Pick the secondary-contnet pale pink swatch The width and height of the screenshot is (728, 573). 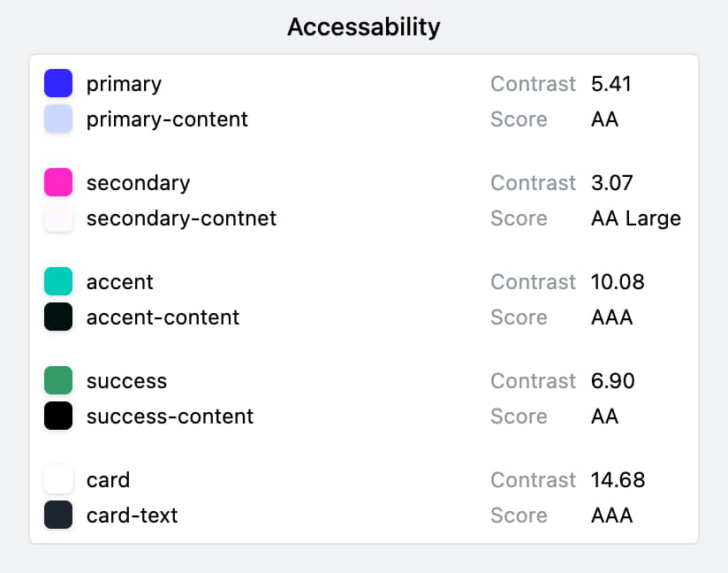pyautogui.click(x=58, y=218)
